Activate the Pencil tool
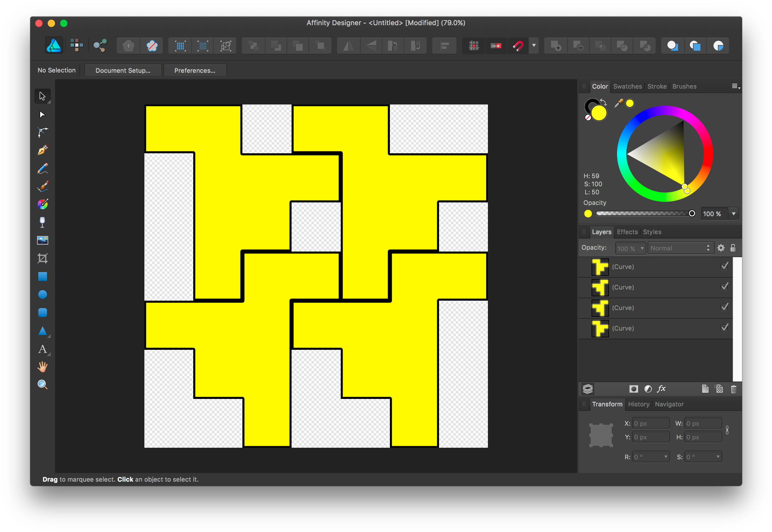 (42, 168)
